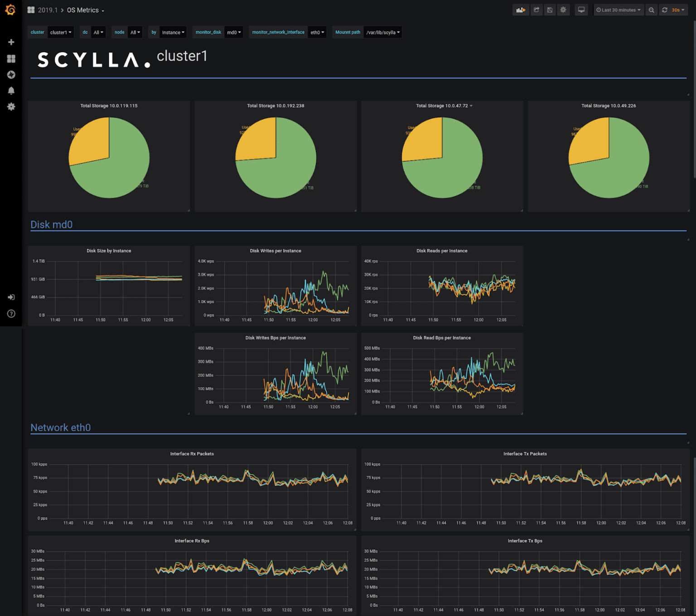696x616 pixels.
Task: Toggle TV view mode monitor icon
Action: coord(581,10)
